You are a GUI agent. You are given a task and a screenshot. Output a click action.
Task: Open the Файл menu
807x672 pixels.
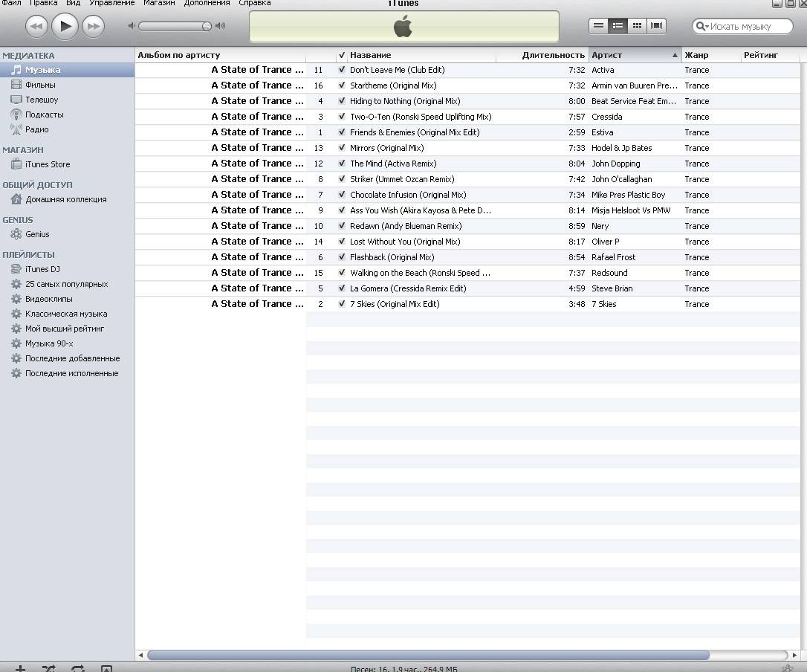tap(11, 3)
